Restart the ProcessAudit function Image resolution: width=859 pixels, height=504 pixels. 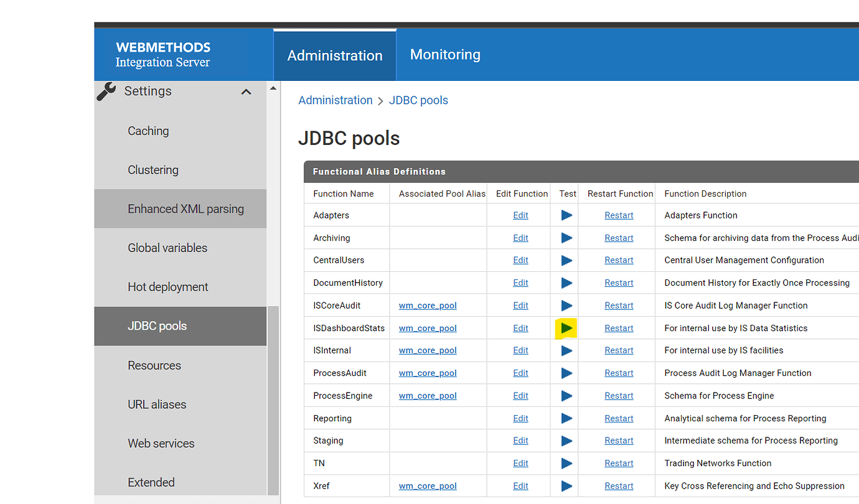(619, 373)
